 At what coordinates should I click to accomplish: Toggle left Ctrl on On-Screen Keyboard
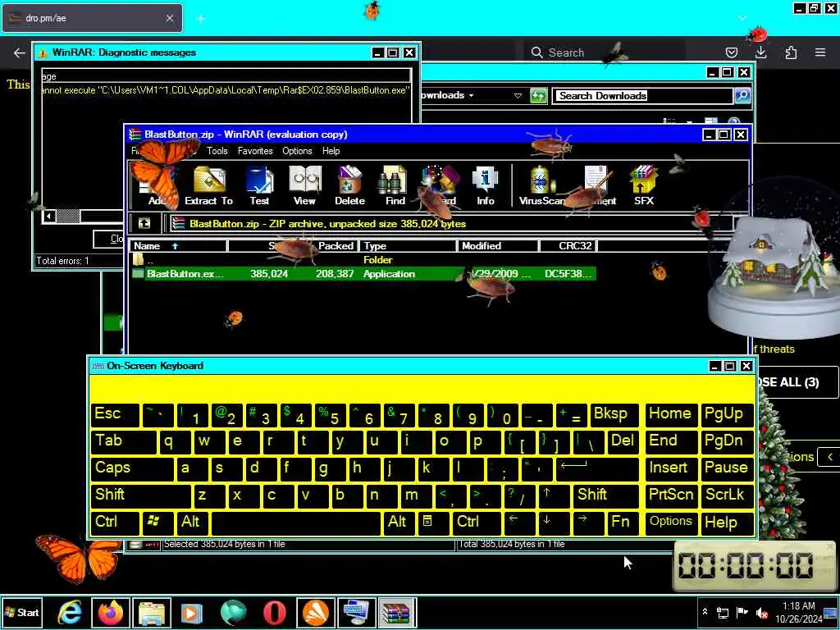115,523
